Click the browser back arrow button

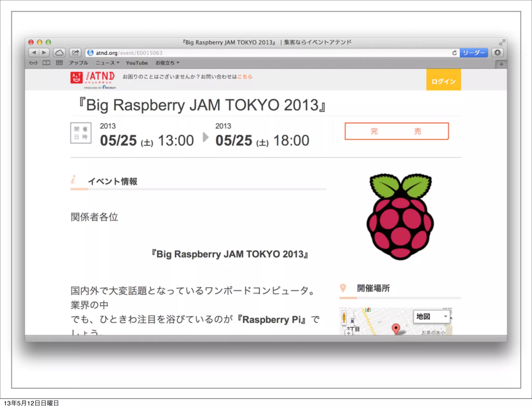tap(34, 53)
